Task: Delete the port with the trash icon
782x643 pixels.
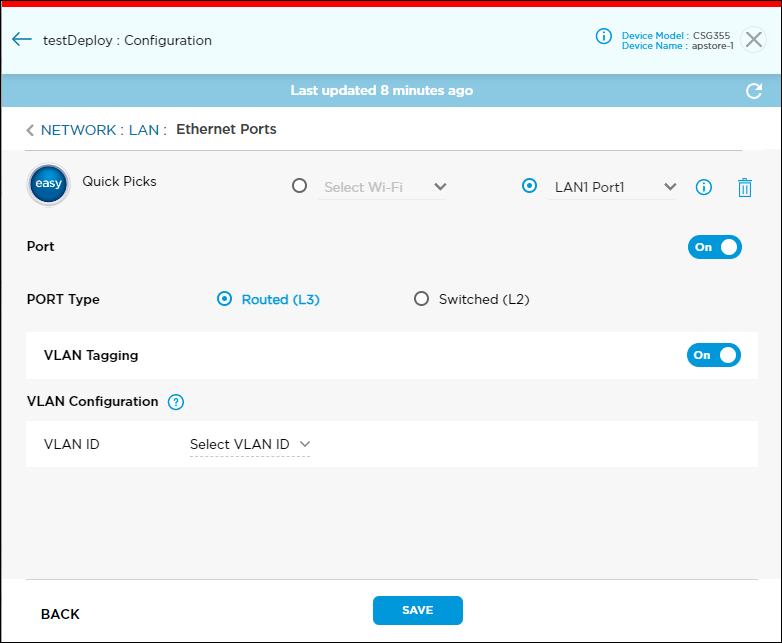Action: (744, 187)
